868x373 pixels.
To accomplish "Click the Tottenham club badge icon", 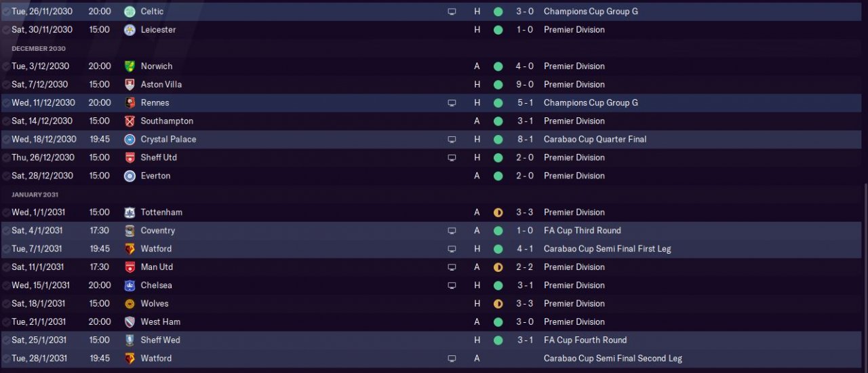I will click(x=130, y=212).
